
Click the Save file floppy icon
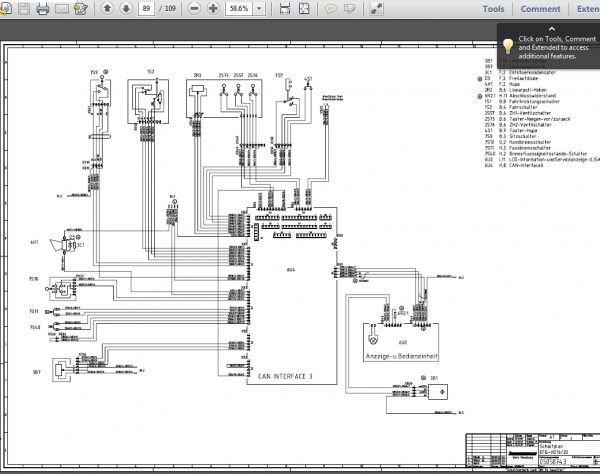coord(24,8)
